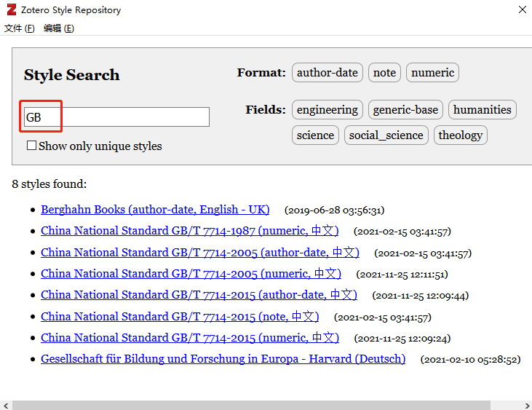Open GB/T 7714-1987 numeric style link

tap(190, 231)
